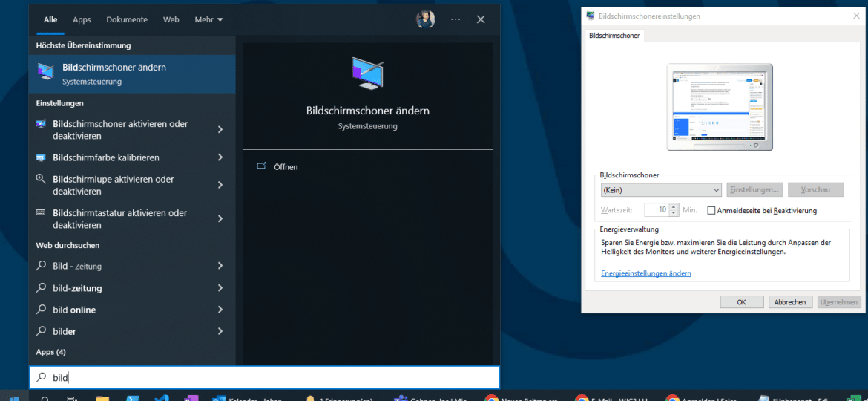868x401 pixels.
Task: Enable Anmeldeseite bei Reaktivierung checkbox
Action: pyautogui.click(x=711, y=211)
